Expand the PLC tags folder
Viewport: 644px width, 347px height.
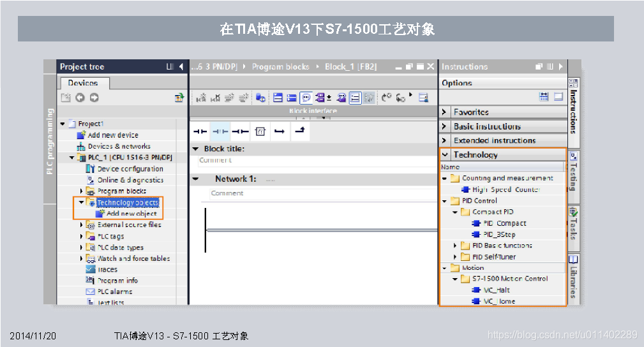[x=81, y=236]
